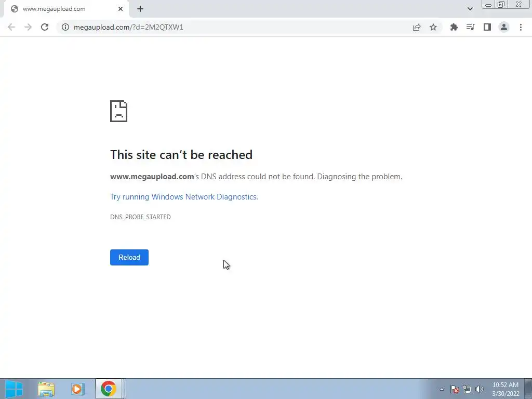Show hidden system tray icons arrow
Image resolution: width=532 pixels, height=399 pixels.
[442, 389]
